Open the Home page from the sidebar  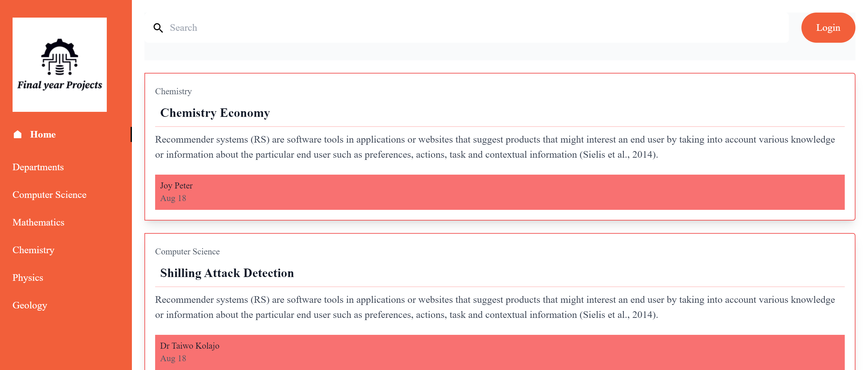[x=43, y=134]
